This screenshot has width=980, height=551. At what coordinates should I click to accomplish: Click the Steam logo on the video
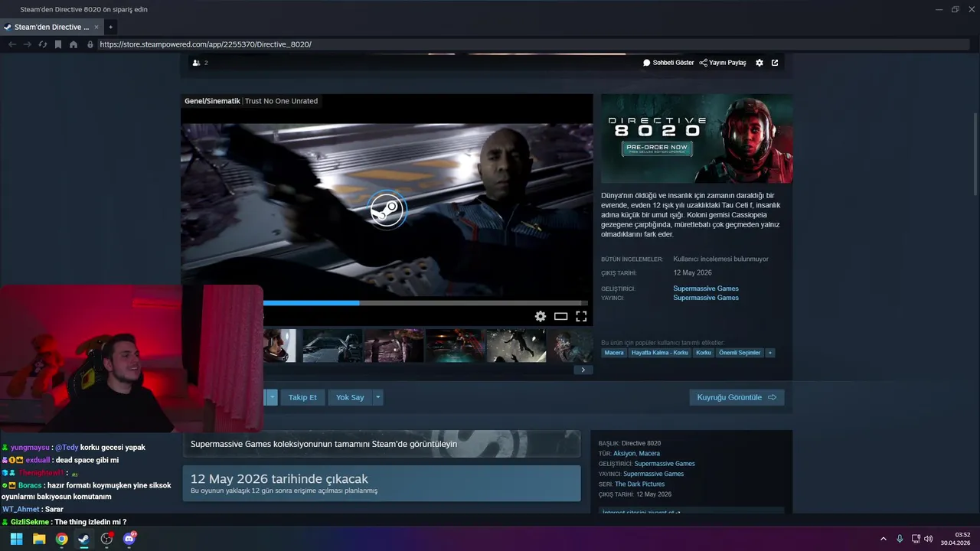coord(387,210)
